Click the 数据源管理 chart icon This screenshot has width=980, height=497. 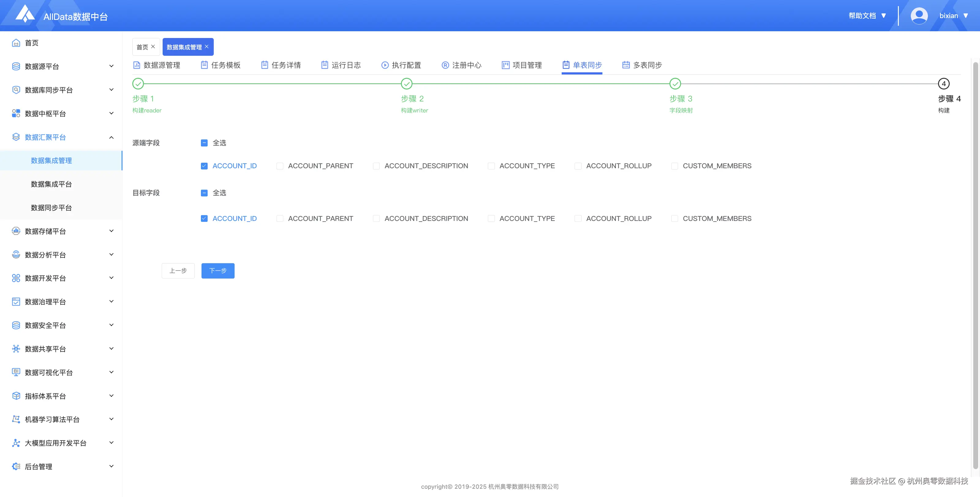pyautogui.click(x=137, y=65)
